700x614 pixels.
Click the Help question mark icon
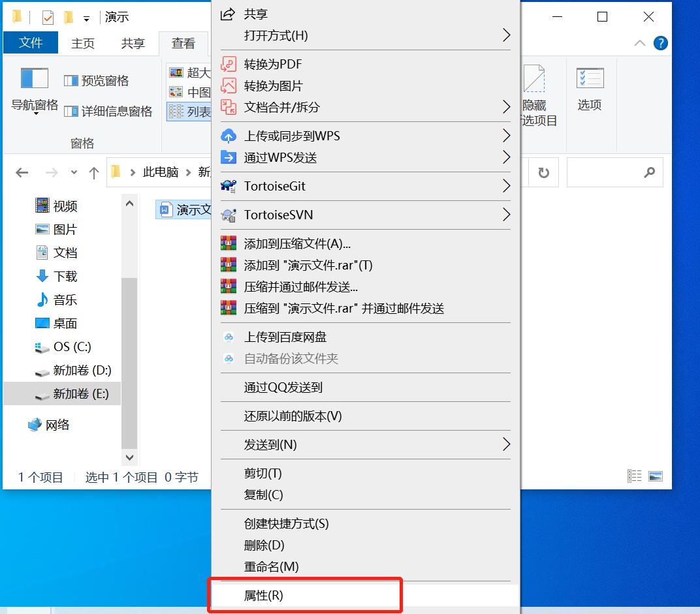(x=661, y=43)
